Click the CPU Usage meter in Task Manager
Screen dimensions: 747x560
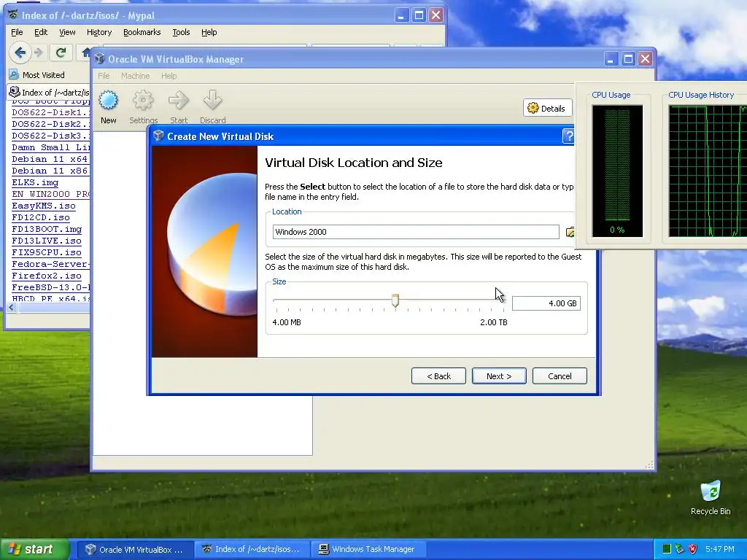click(617, 171)
